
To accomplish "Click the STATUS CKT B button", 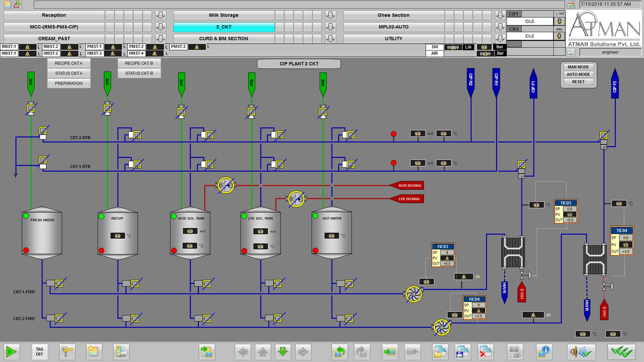I will click(139, 73).
